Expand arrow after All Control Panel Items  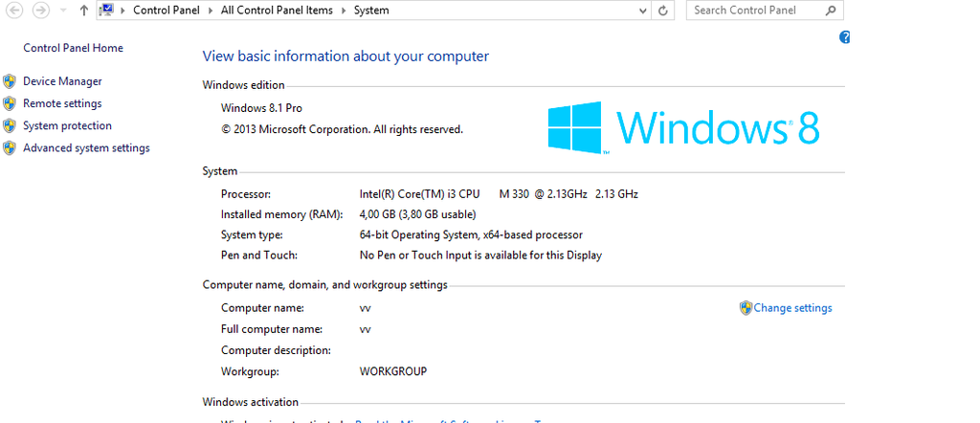tap(344, 11)
